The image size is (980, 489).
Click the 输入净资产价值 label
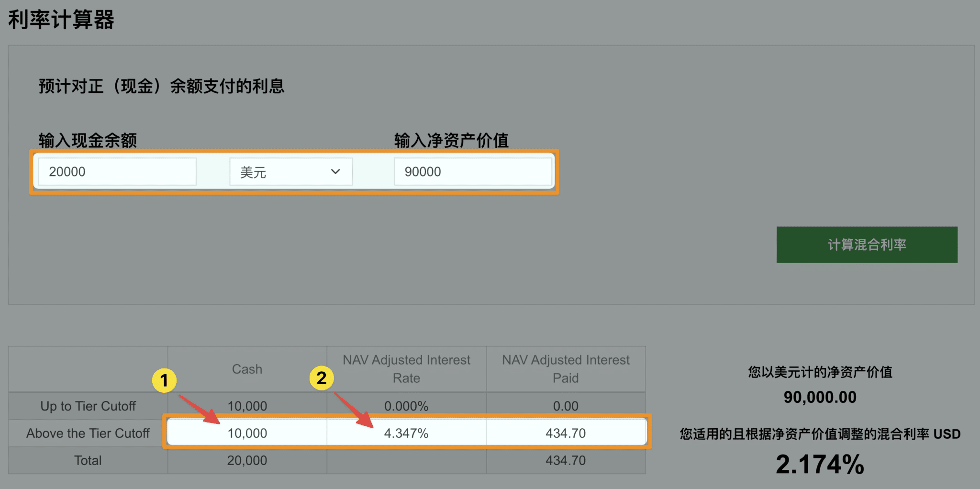(451, 140)
